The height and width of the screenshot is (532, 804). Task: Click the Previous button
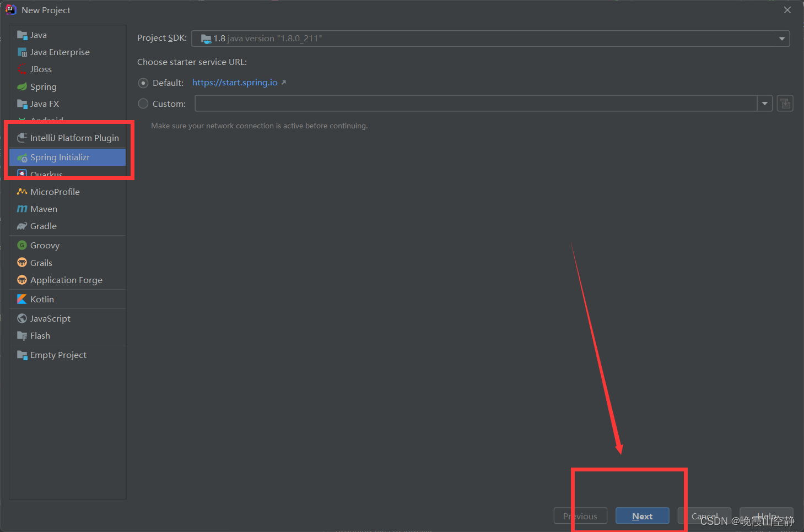coord(580,516)
